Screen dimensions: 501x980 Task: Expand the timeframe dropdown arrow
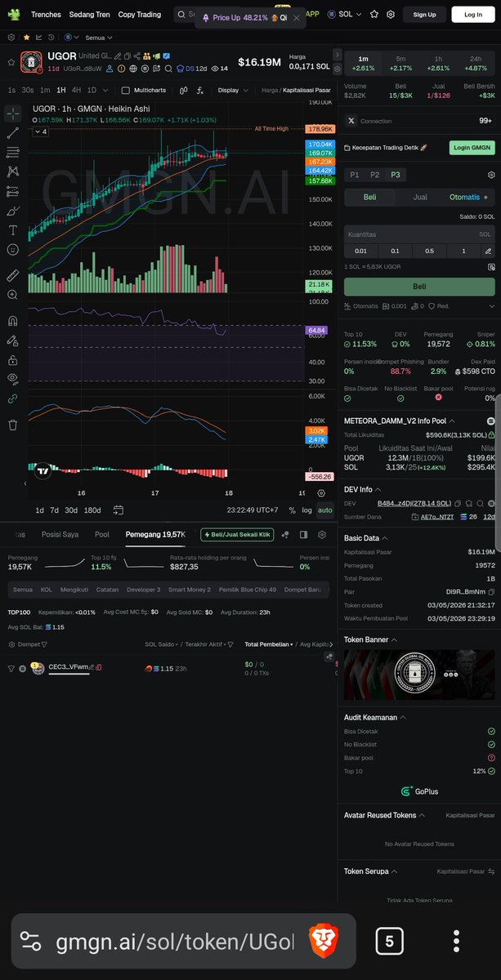(105, 91)
